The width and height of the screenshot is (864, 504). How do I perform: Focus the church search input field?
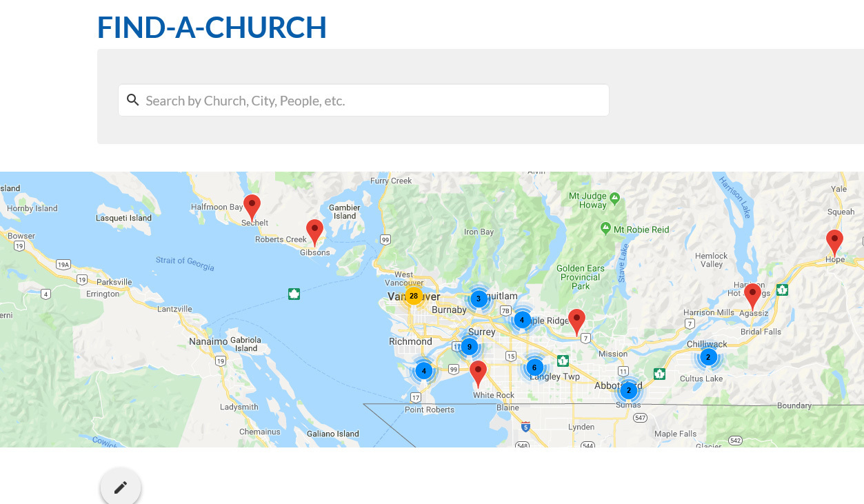coord(372,101)
